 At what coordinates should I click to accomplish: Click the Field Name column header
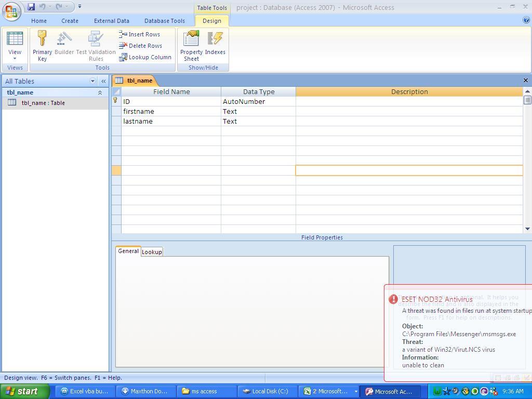[x=171, y=91]
